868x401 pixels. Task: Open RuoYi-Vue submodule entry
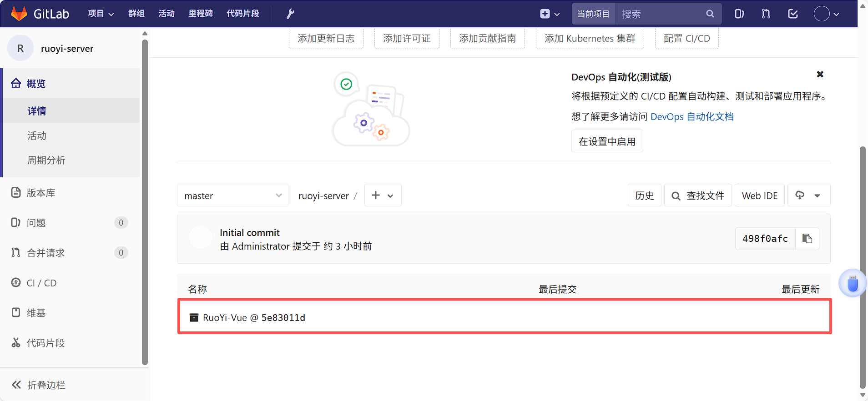coord(225,317)
